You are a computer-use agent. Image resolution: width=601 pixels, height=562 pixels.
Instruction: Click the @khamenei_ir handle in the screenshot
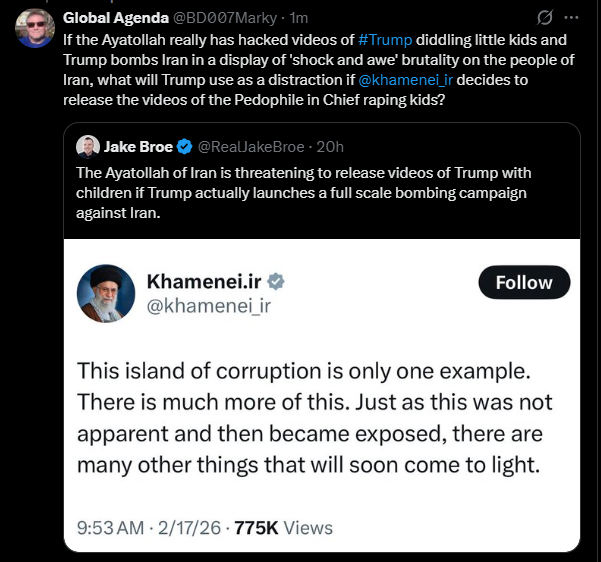pos(208,306)
